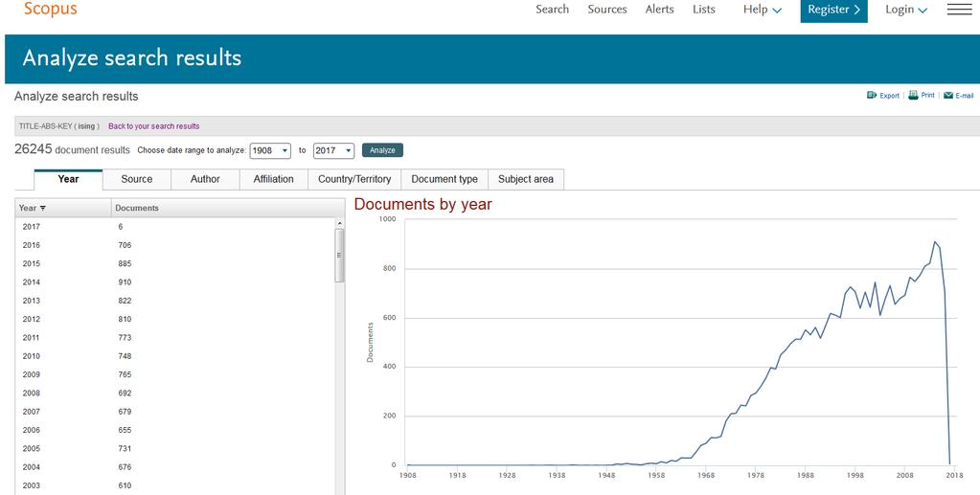Click the 2012 year row
Image resolution: width=980 pixels, height=495 pixels.
pyautogui.click(x=175, y=319)
